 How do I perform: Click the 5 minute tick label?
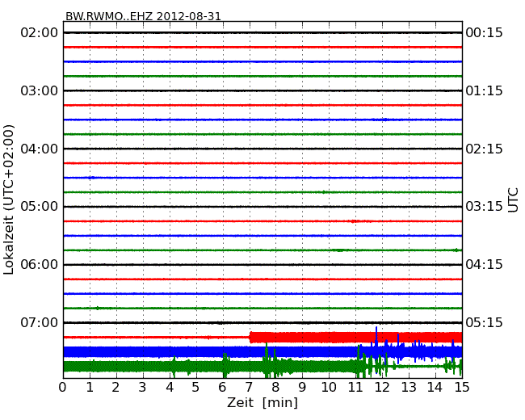(196, 388)
